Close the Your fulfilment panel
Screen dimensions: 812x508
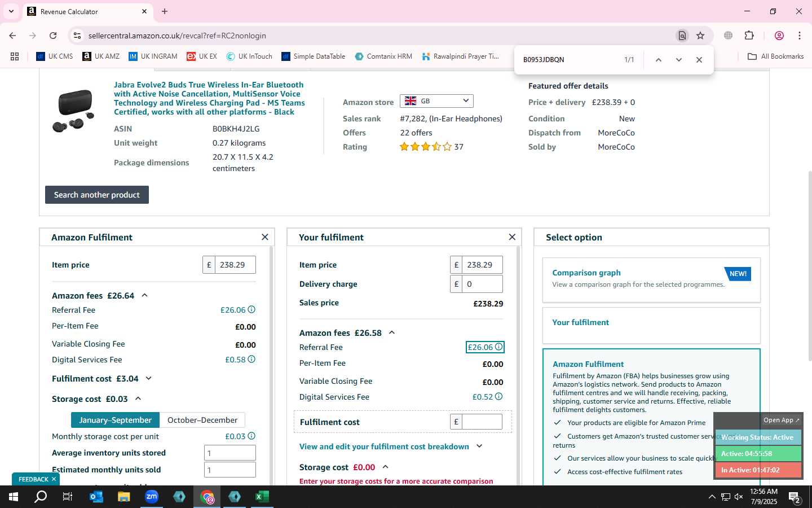[x=512, y=237]
